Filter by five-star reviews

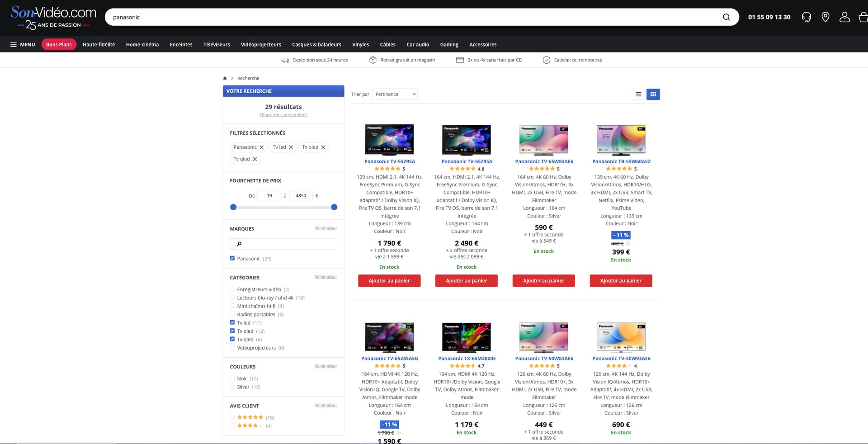[x=232, y=417]
